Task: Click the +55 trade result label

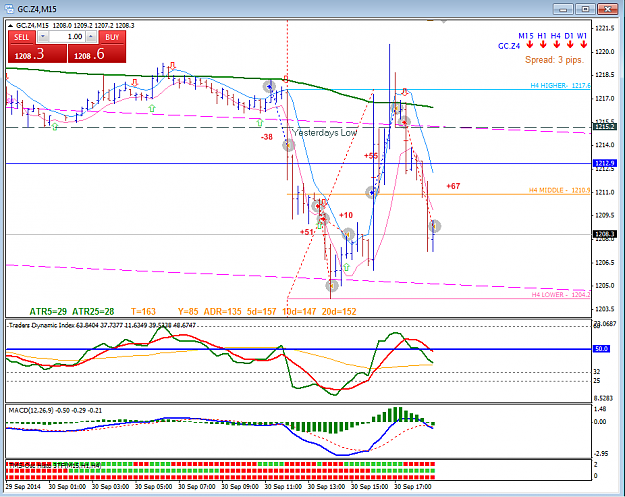Action: (x=371, y=156)
